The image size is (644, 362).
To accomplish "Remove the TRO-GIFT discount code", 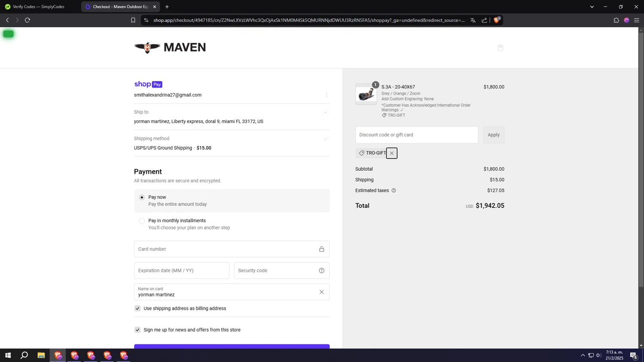I will click(392, 153).
